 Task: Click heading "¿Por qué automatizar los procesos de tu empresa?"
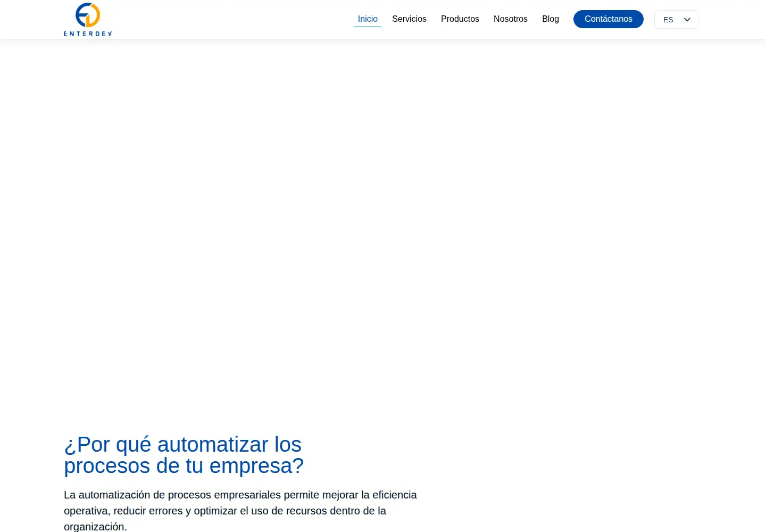click(x=184, y=455)
